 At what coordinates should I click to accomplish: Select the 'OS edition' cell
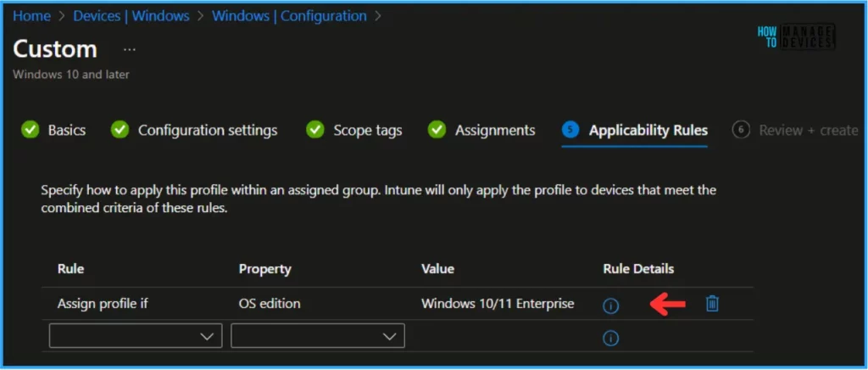click(270, 304)
